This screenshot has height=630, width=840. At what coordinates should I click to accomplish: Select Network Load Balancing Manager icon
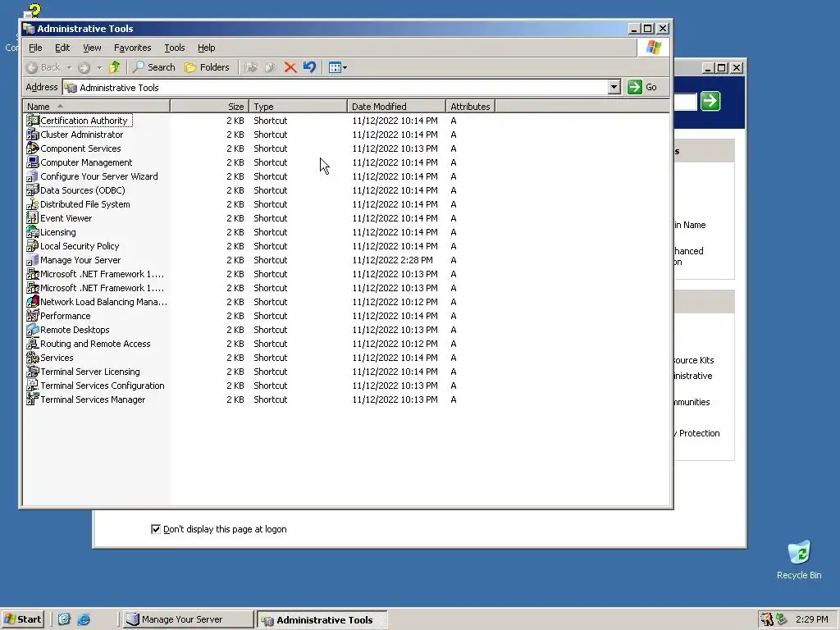pos(33,302)
